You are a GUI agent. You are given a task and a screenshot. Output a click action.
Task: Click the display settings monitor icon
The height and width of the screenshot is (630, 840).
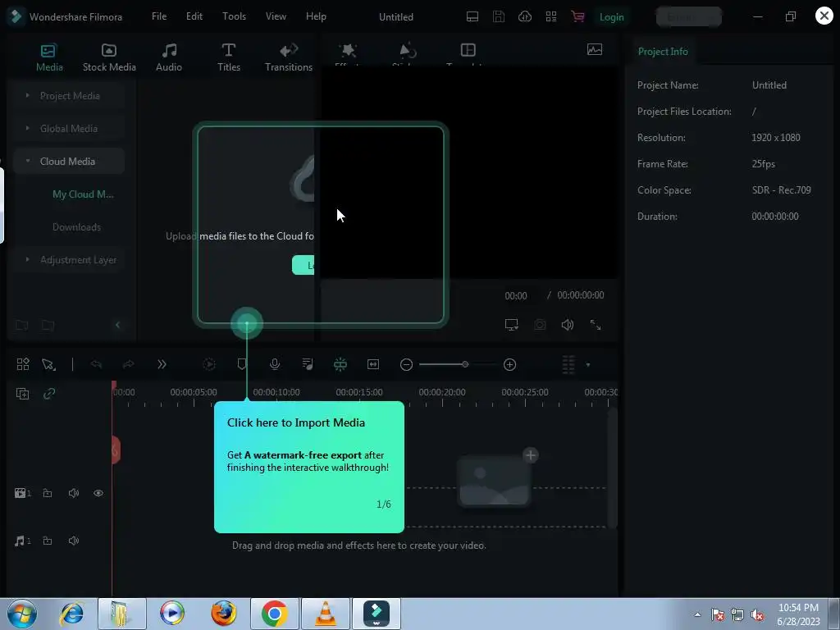[x=512, y=325]
